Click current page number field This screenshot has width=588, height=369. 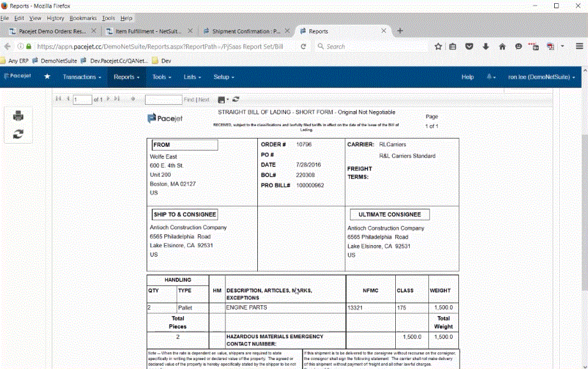point(82,100)
